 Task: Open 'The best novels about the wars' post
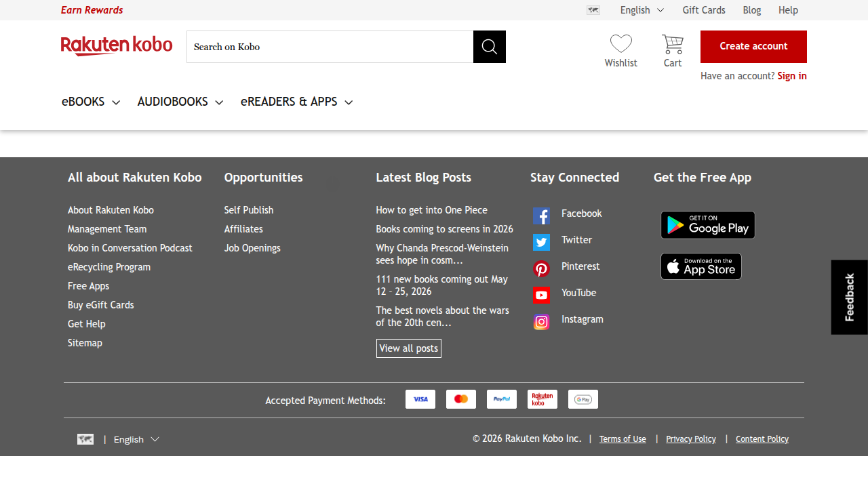[443, 317]
